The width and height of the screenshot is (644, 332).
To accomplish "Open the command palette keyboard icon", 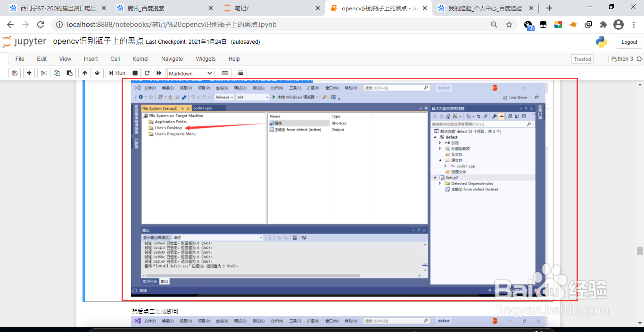I will [225, 73].
